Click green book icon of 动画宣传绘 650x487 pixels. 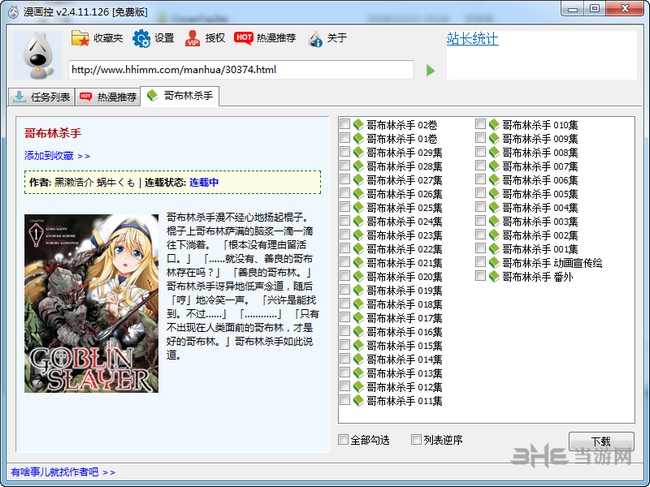(x=494, y=262)
